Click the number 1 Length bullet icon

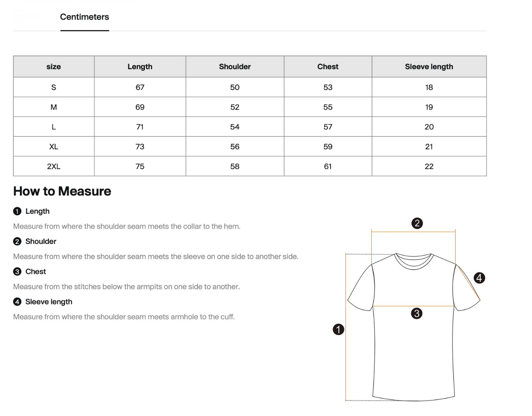click(x=17, y=211)
